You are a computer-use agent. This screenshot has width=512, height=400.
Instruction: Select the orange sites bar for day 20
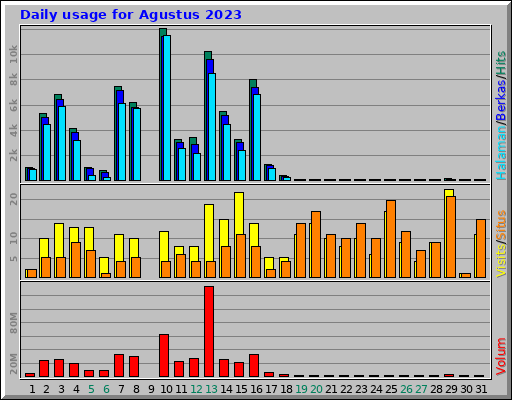316,244
